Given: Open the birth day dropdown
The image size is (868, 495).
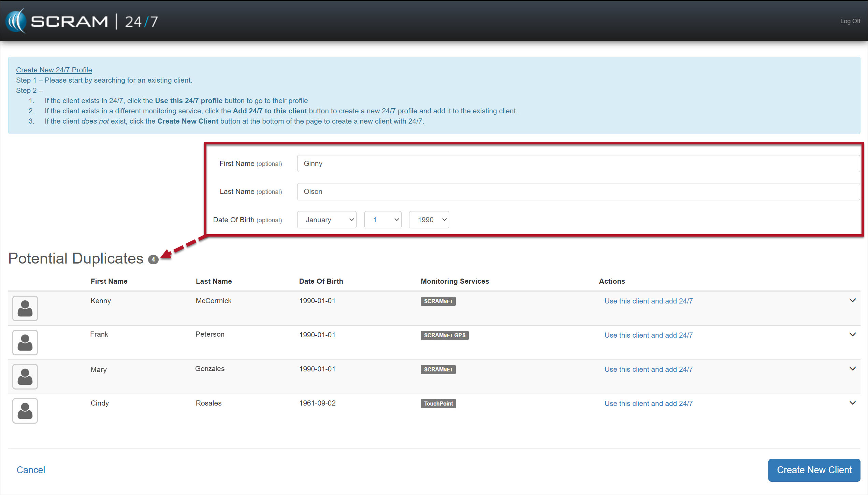Looking at the screenshot, I should coord(382,220).
